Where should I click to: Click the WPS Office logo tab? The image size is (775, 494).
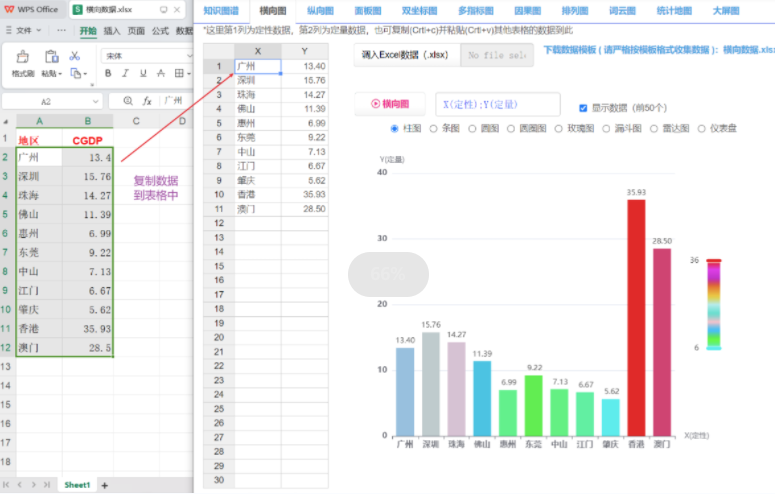[31, 9]
